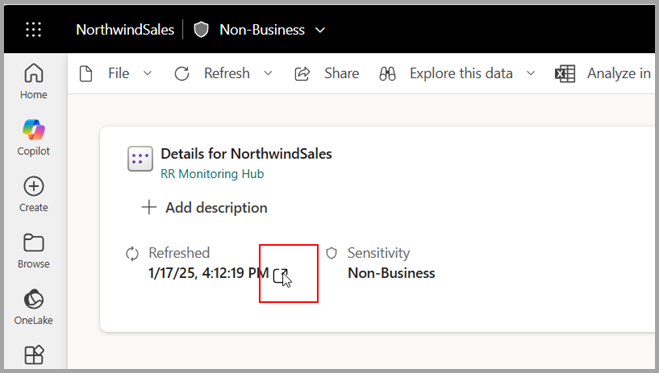Click the Share button
Screen dimensions: 659x373
tap(327, 74)
